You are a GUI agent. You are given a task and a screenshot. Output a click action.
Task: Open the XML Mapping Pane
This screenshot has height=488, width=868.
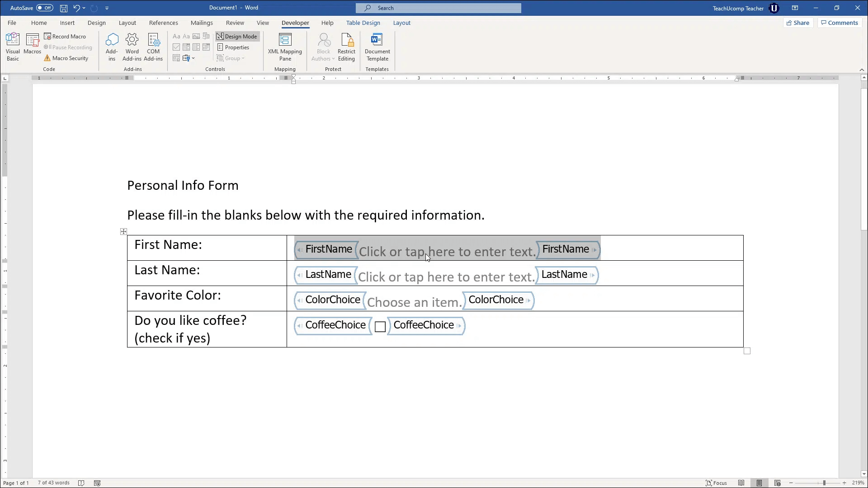coord(284,47)
